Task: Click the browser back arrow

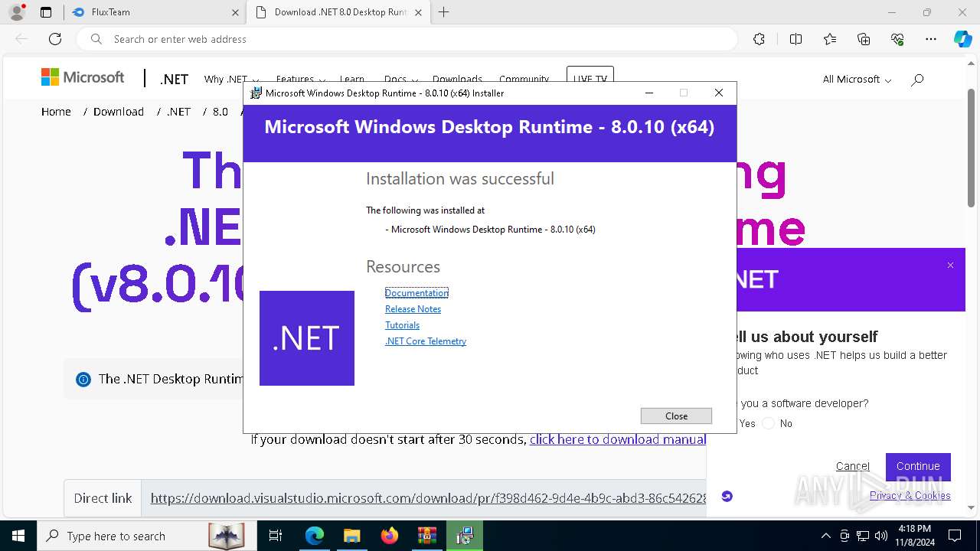Action: pos(21,39)
